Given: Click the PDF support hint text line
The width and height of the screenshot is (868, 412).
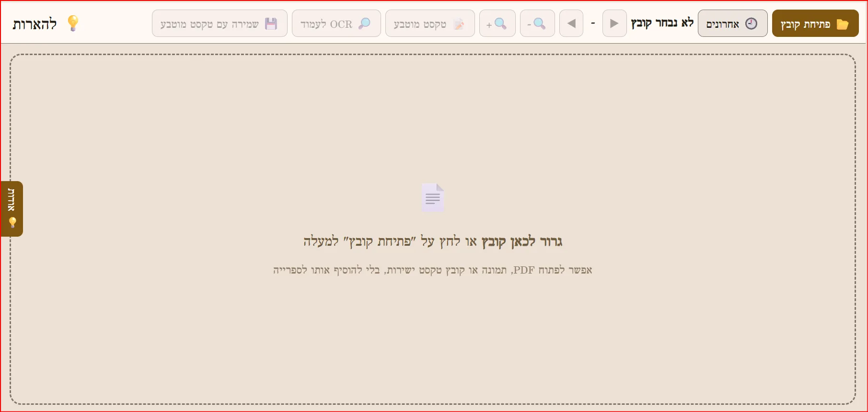Looking at the screenshot, I should [433, 270].
